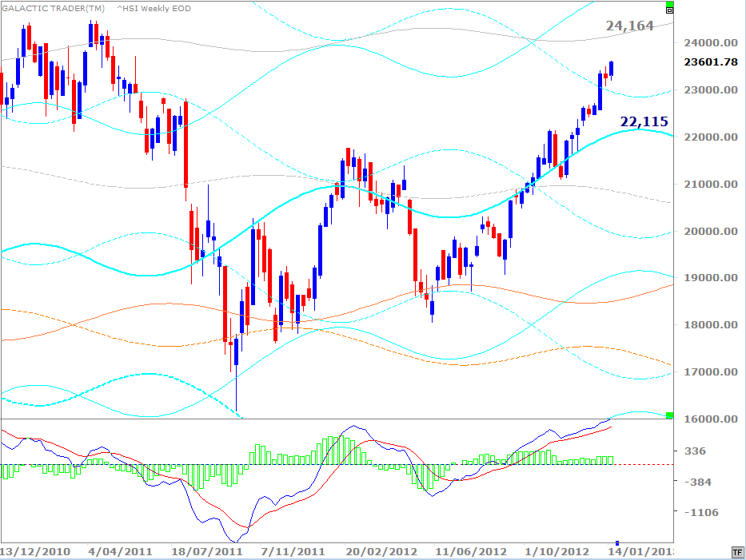The image size is (746, 560).
Task: Click the ^HSI Weekly EOD symbol label
Action: (x=154, y=9)
